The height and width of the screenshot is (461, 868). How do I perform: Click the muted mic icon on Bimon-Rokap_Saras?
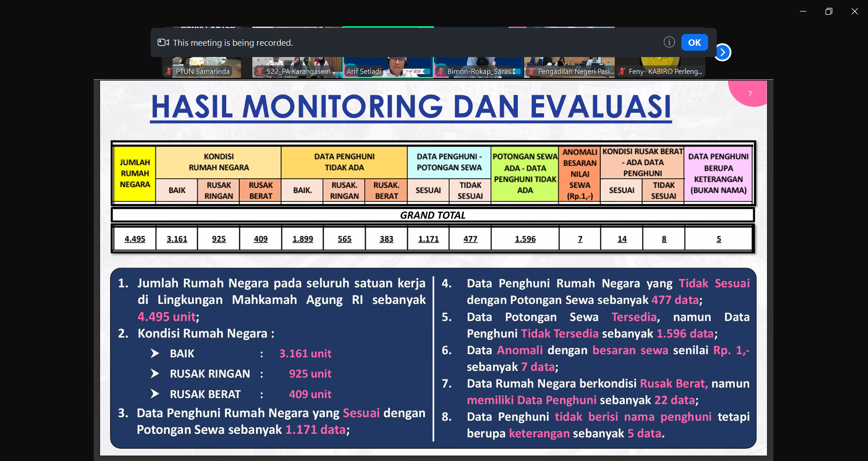[440, 72]
